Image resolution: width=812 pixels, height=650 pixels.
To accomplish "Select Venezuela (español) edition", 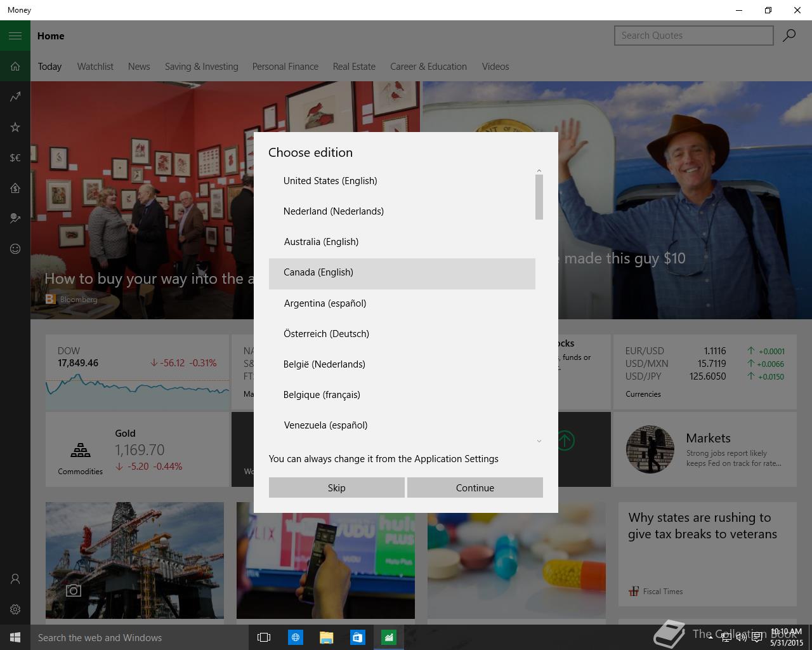I will pyautogui.click(x=402, y=425).
